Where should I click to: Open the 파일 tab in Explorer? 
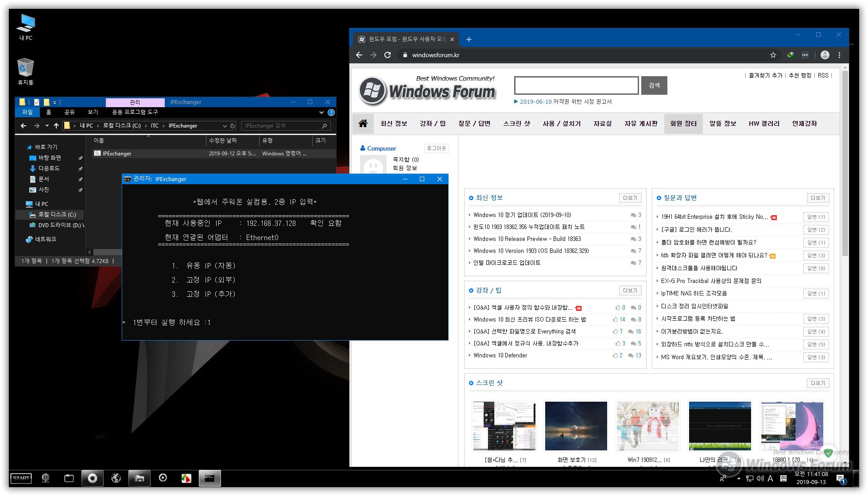click(x=27, y=112)
